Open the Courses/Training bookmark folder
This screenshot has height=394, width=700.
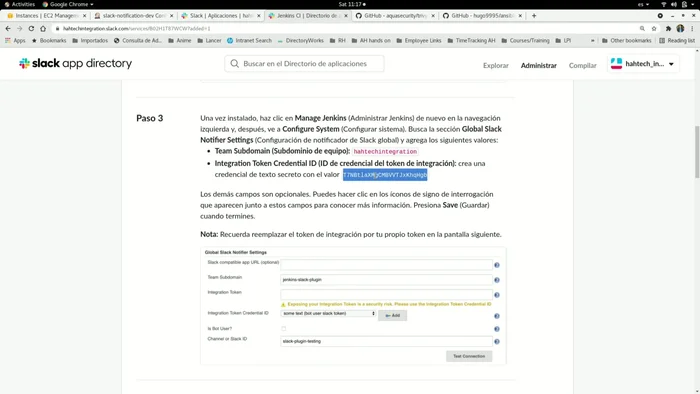point(525,41)
